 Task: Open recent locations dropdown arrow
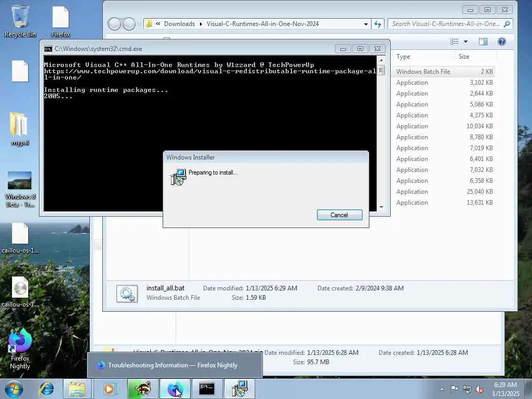point(139,24)
